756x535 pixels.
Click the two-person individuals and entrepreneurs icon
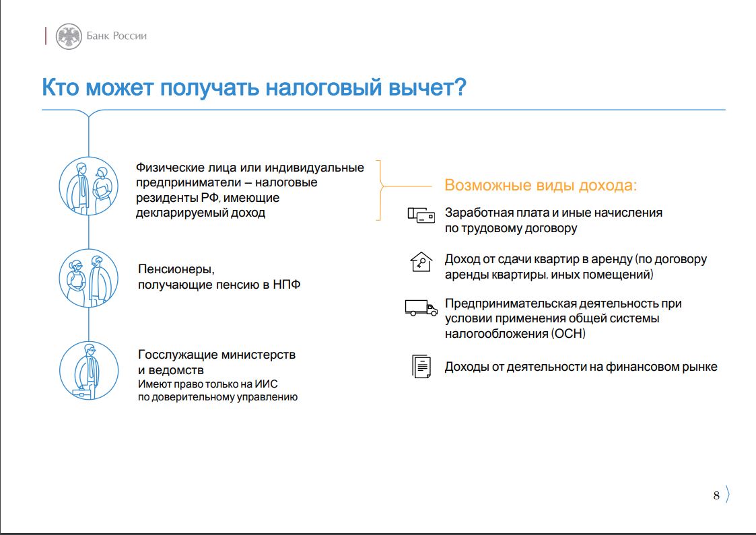[x=89, y=188]
